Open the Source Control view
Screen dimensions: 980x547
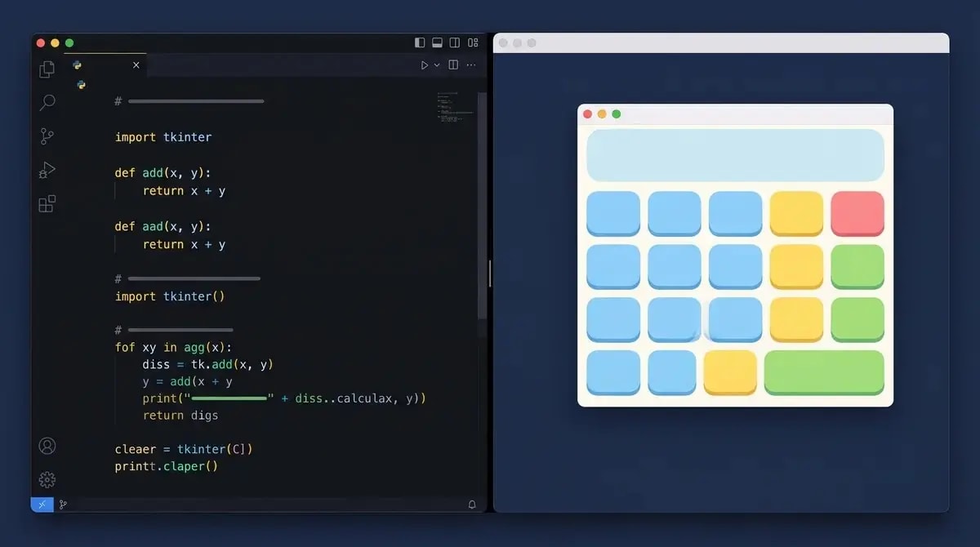pos(47,136)
